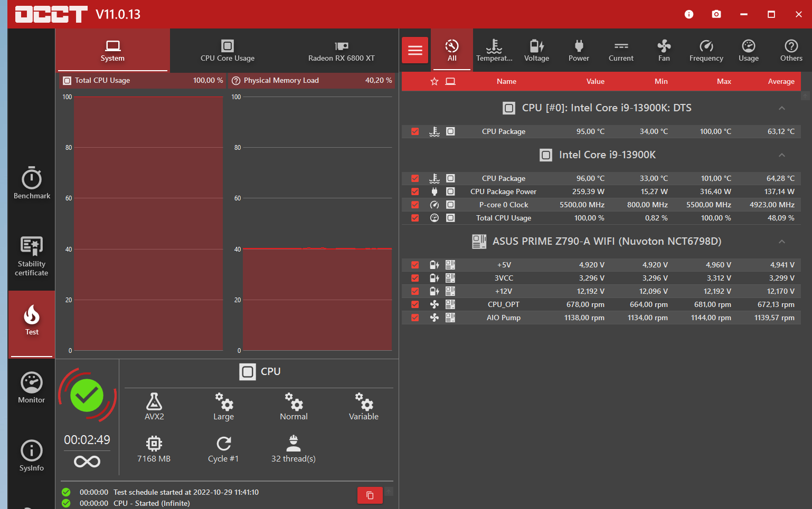Collapse the ASUS PRIME Z790-A WIFI group
The height and width of the screenshot is (509, 812).
[x=782, y=242]
